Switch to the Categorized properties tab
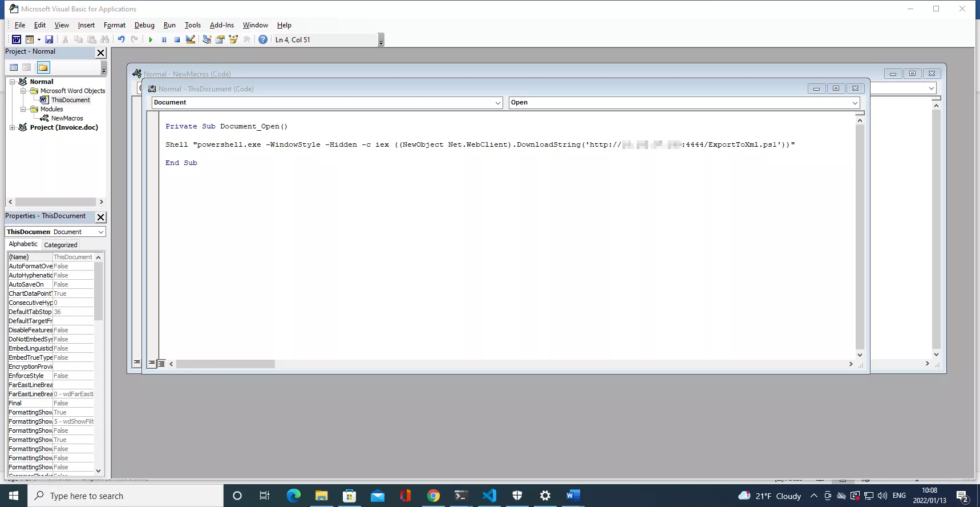 [x=60, y=245]
